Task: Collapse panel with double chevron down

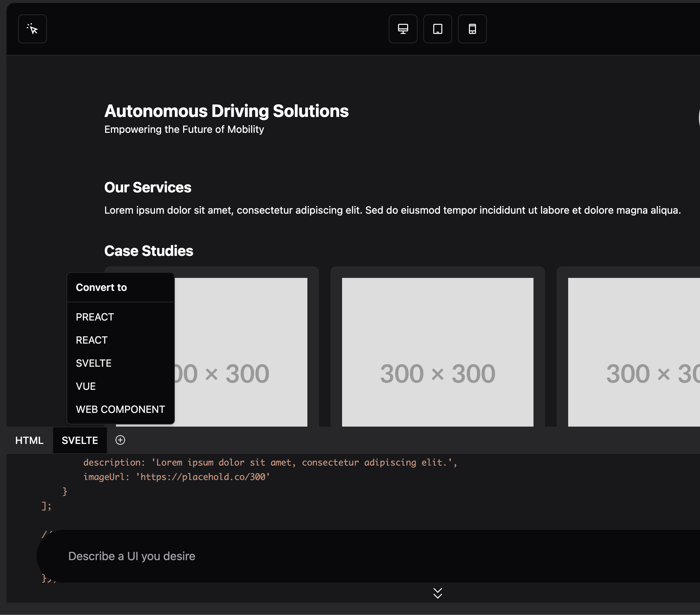Action: [438, 593]
